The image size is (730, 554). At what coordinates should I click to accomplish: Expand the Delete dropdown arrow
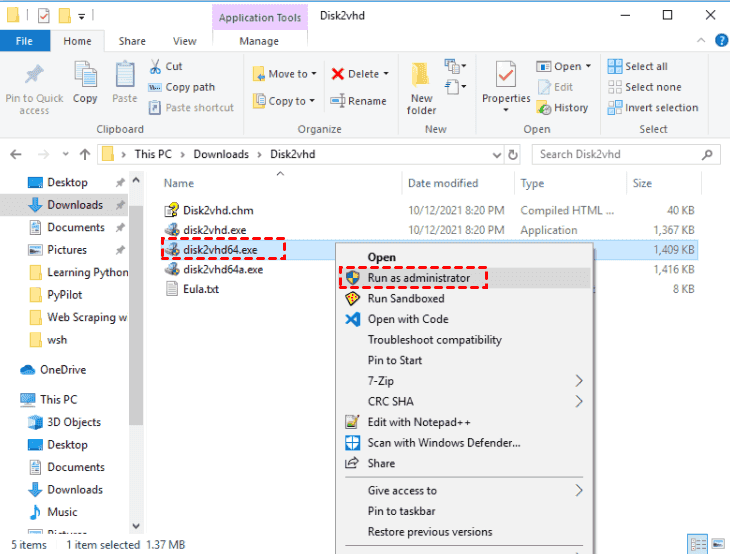(x=386, y=74)
